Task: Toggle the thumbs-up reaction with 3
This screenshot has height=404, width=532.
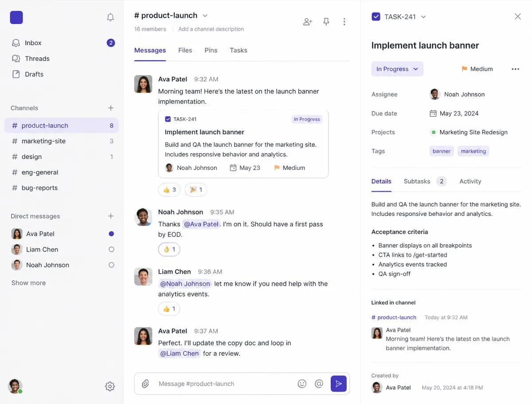Action: coord(169,190)
